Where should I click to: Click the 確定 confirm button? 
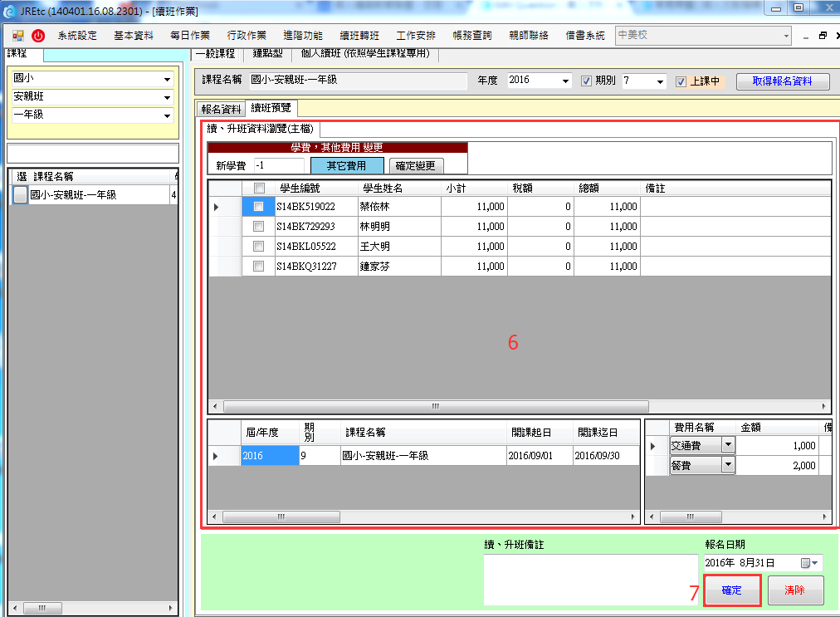click(x=731, y=590)
